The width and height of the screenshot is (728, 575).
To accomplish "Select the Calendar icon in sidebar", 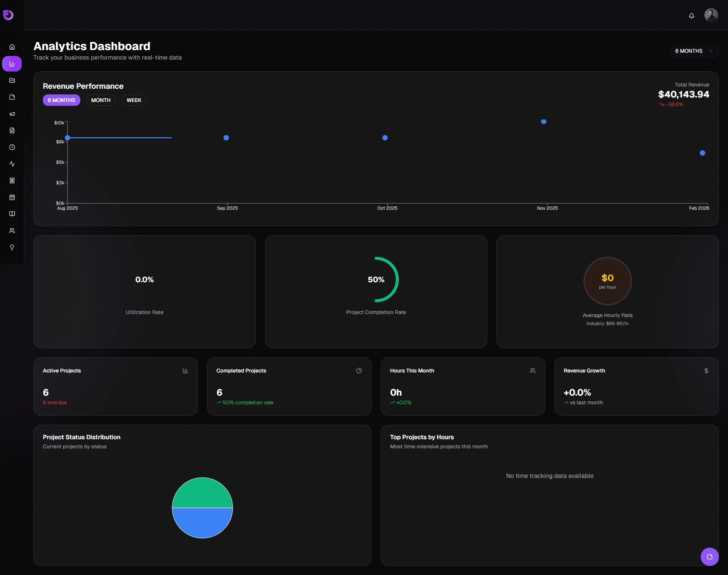I will coord(12,197).
